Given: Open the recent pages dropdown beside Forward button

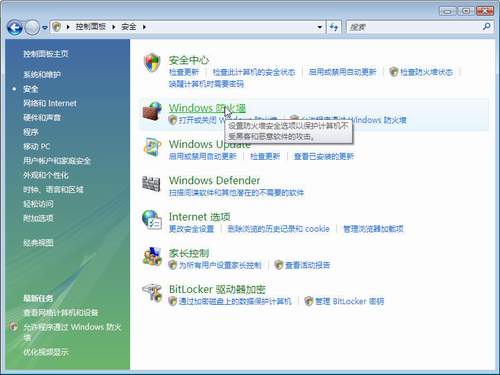Looking at the screenshot, I should pyautogui.click(x=45, y=28).
